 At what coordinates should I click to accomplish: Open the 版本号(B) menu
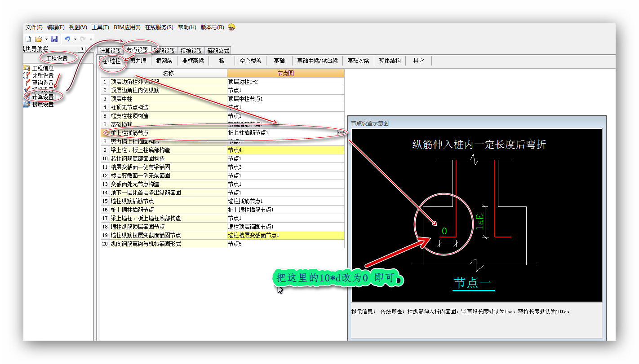coord(212,27)
